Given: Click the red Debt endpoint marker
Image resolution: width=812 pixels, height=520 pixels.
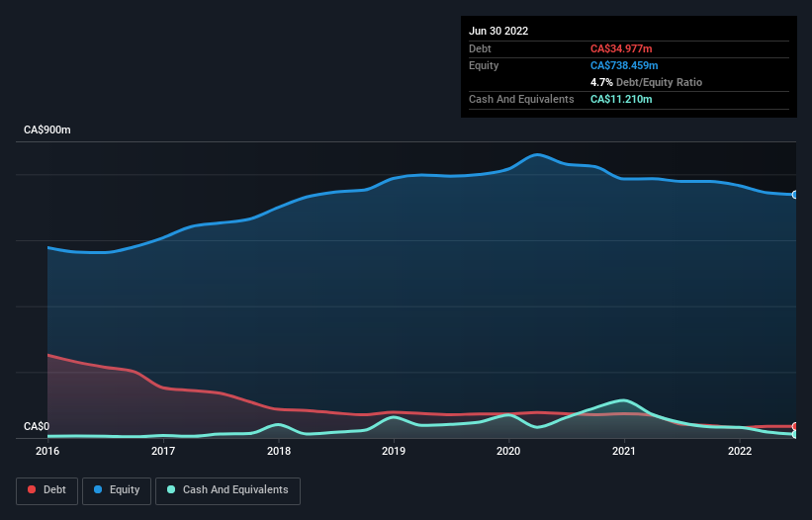Looking at the screenshot, I should click(x=795, y=426).
